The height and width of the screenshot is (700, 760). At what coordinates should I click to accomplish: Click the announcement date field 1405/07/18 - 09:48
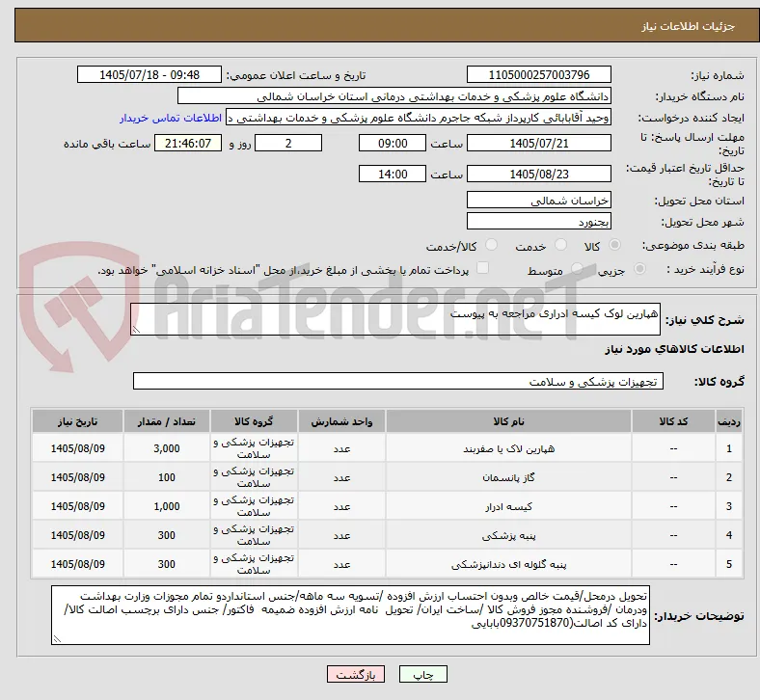pyautogui.click(x=149, y=74)
